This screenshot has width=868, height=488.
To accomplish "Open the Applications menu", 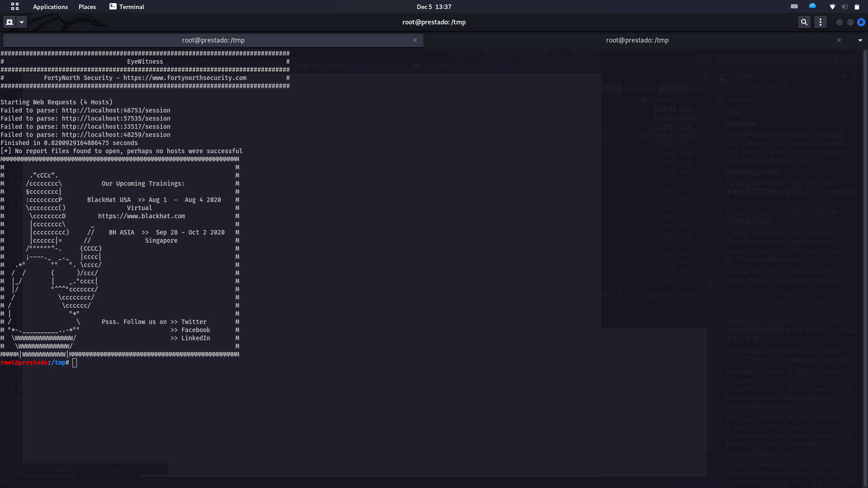I will pos(50,7).
